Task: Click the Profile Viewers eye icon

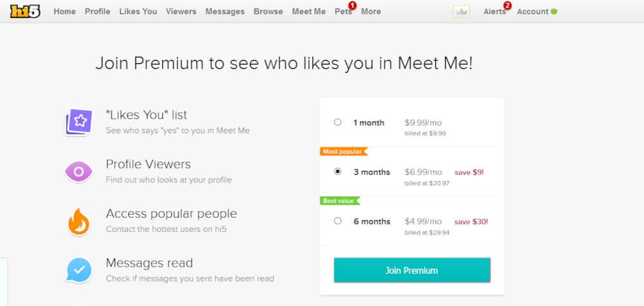Action: point(79,171)
